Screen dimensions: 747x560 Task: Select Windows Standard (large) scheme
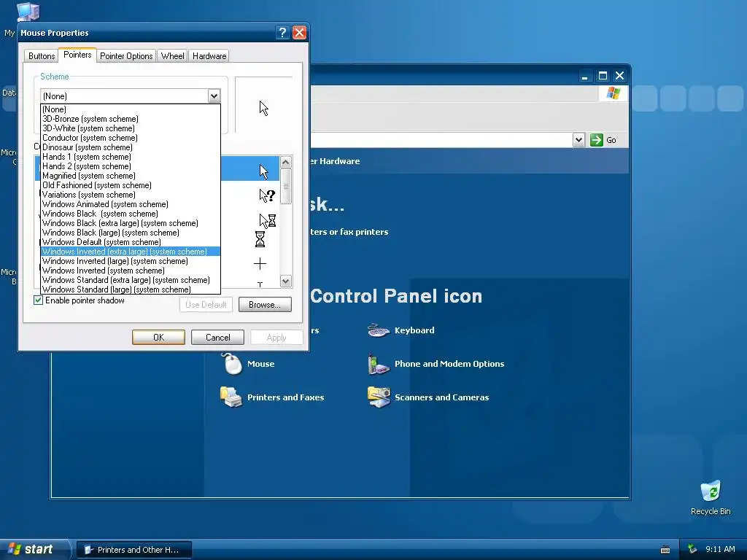pos(131,289)
